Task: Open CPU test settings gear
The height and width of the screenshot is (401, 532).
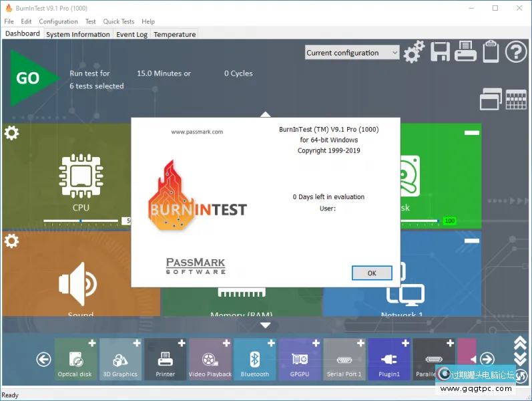Action: [11, 133]
